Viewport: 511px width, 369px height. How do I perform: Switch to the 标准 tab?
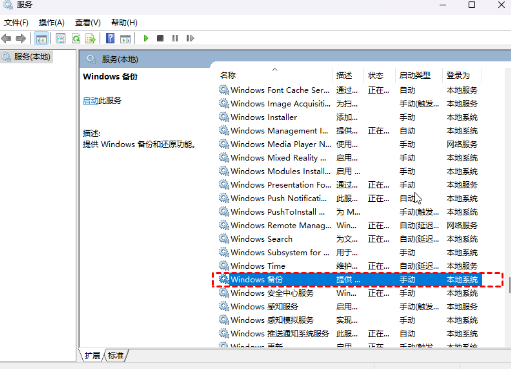click(x=116, y=356)
